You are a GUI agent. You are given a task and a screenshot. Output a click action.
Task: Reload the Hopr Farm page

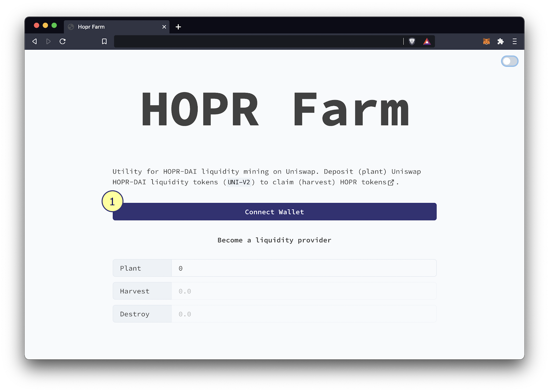(62, 41)
